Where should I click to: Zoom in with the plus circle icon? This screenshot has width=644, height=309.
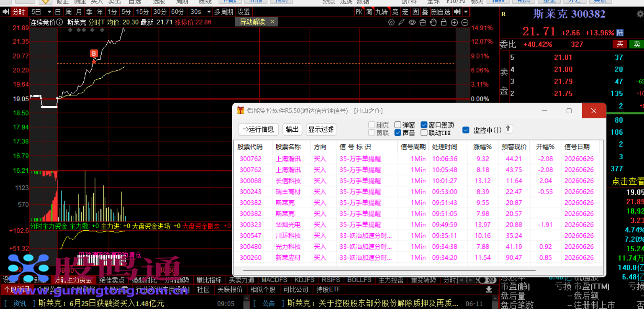[x=454, y=22]
